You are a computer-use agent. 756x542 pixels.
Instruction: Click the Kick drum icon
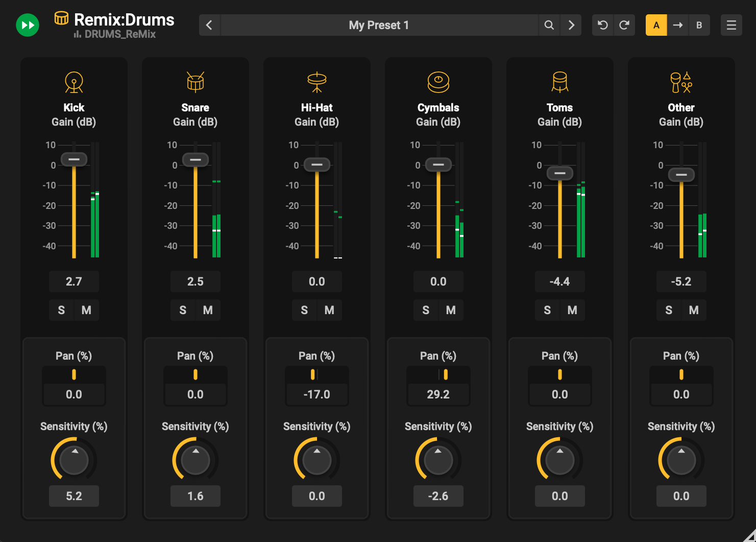click(x=74, y=82)
